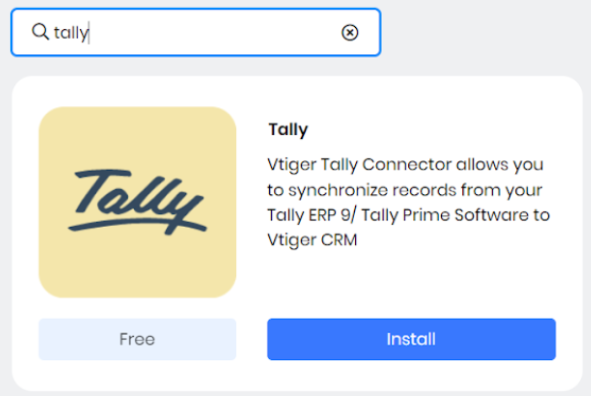Click the bold Tally title heading
591x396 pixels.
[288, 130]
